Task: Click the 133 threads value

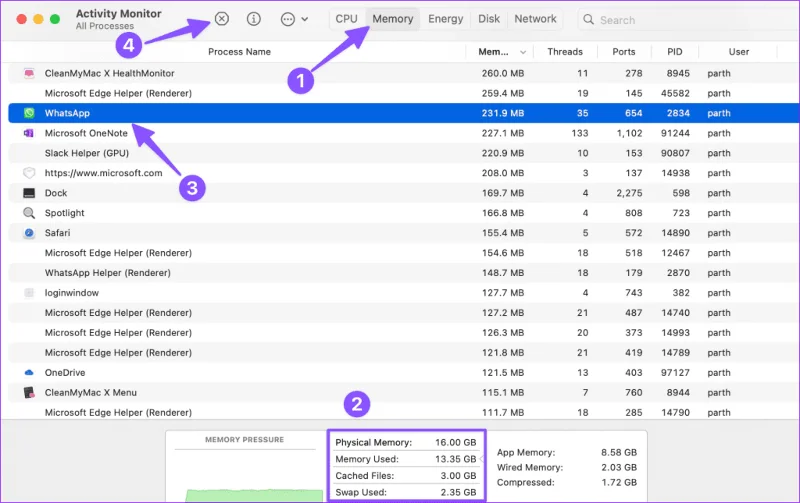Action: pos(580,133)
